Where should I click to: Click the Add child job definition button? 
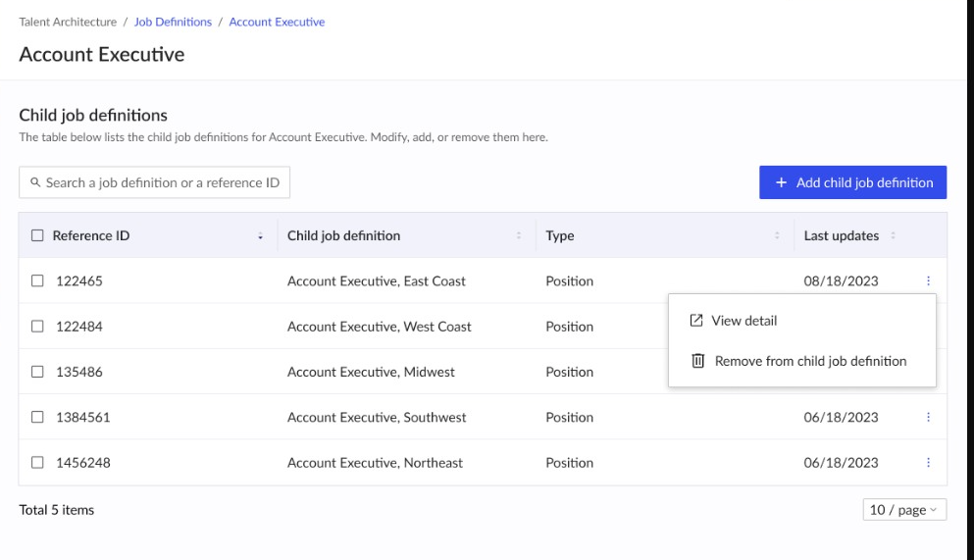tap(852, 182)
